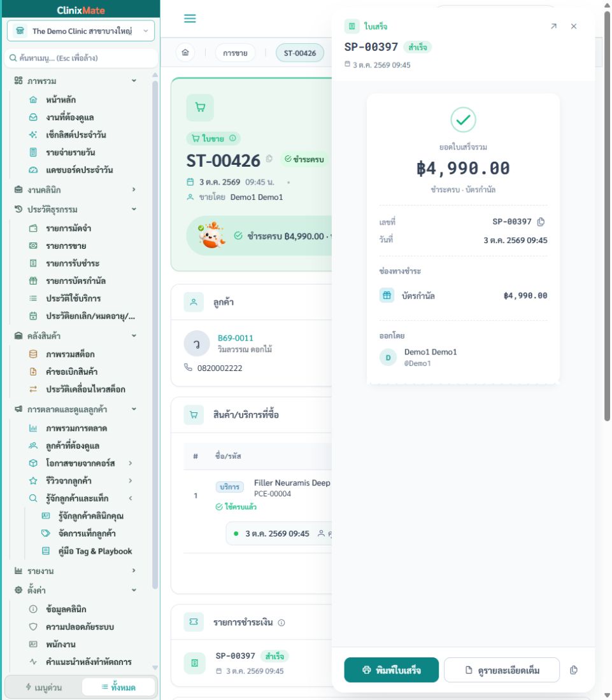Click ดูรายละเอียดเต็ม button
The width and height of the screenshot is (612, 700).
502,670
